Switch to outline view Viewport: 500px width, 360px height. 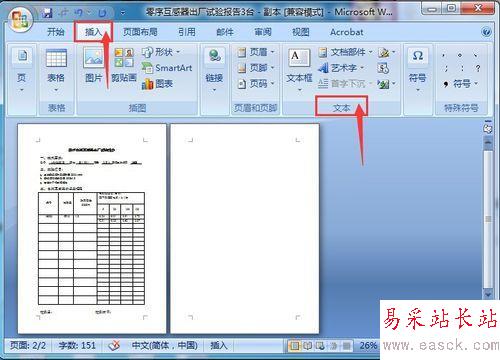point(333,346)
